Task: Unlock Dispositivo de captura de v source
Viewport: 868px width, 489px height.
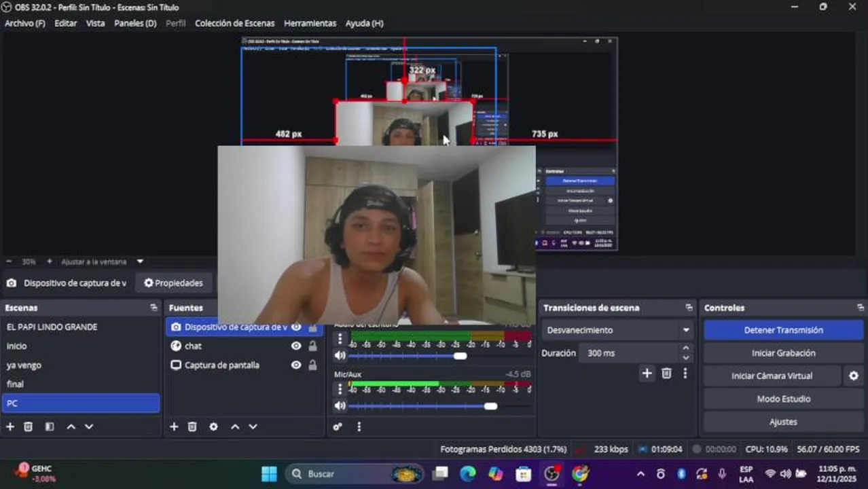Action: click(x=312, y=327)
